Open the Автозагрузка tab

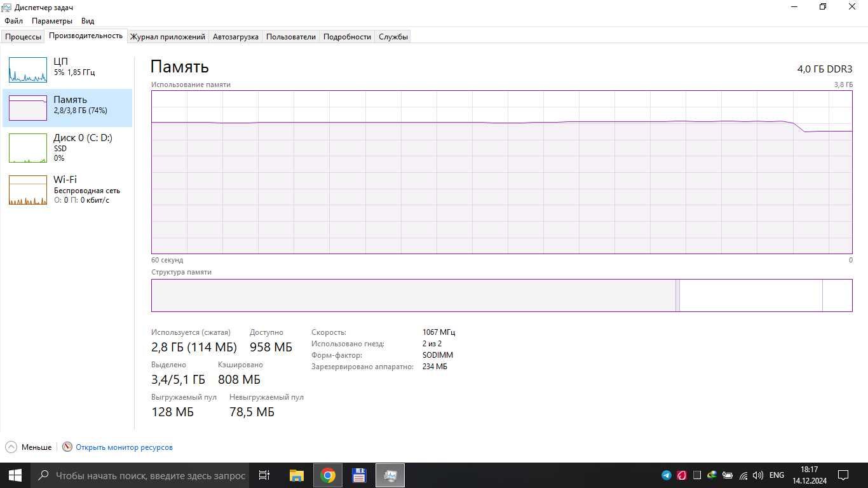[236, 37]
